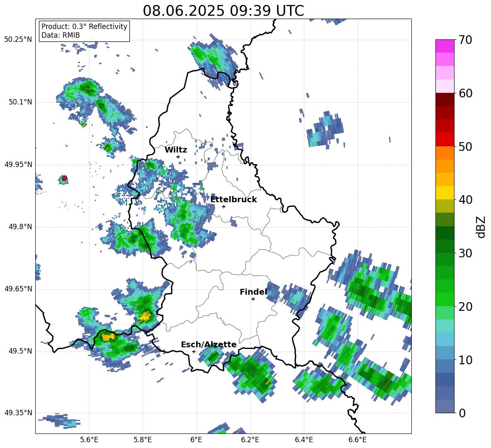
Task: Click the colorbar tick label 20
Action: pos(465,307)
